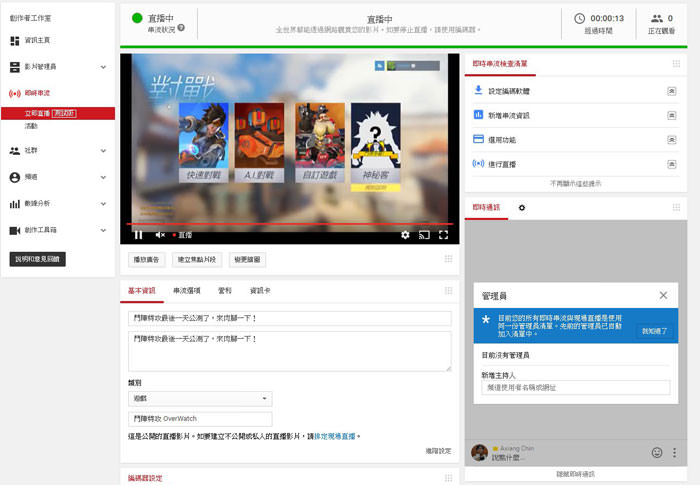
Task: Click the 說明和意見回饋 button
Action: [x=38, y=259]
